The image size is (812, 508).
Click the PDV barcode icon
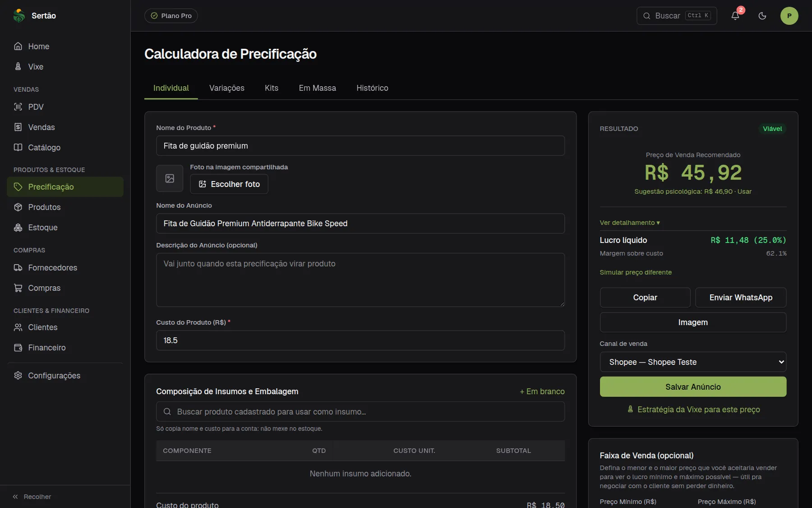pos(18,107)
